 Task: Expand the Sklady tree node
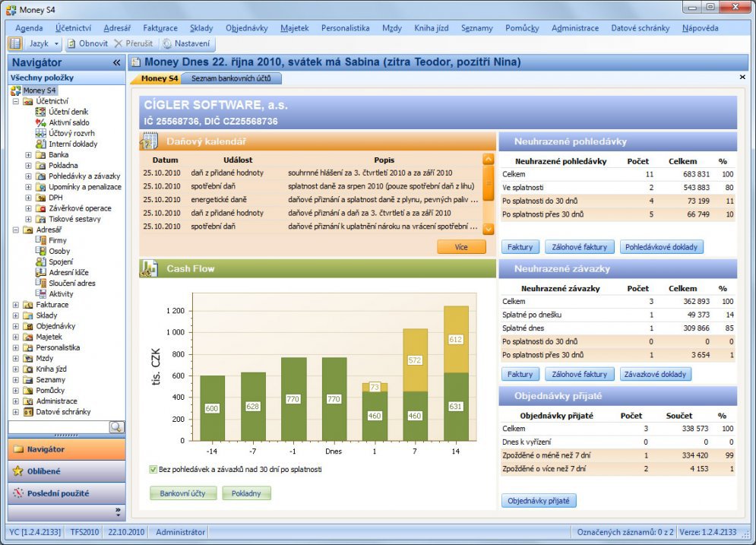(x=16, y=315)
